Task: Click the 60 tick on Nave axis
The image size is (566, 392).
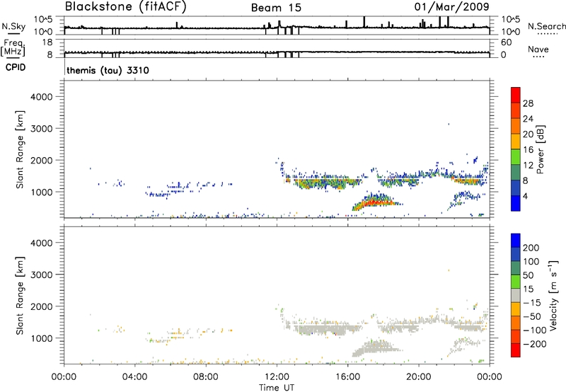Action: (x=506, y=42)
